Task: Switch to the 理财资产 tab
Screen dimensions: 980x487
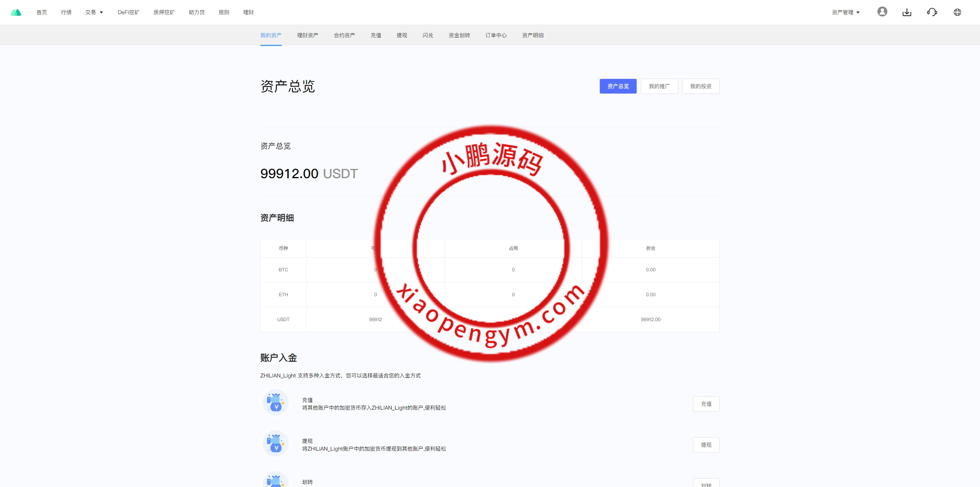Action: [307, 35]
